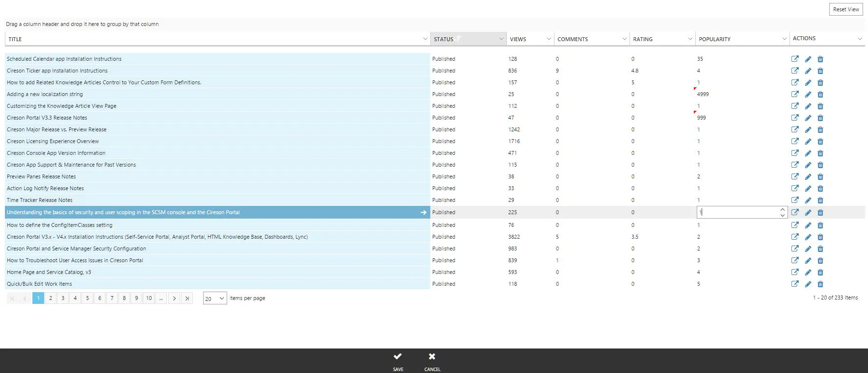
Task: Sort by Rating column header
Action: (x=643, y=39)
